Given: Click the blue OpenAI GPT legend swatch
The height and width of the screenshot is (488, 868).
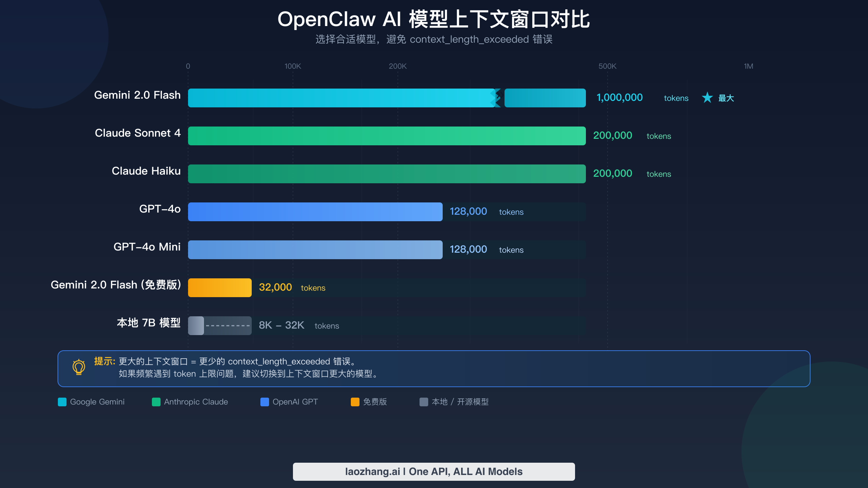Looking at the screenshot, I should pyautogui.click(x=264, y=402).
